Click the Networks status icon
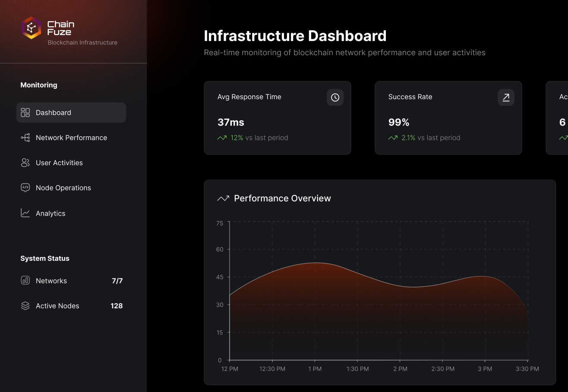568x392 pixels. click(x=25, y=281)
